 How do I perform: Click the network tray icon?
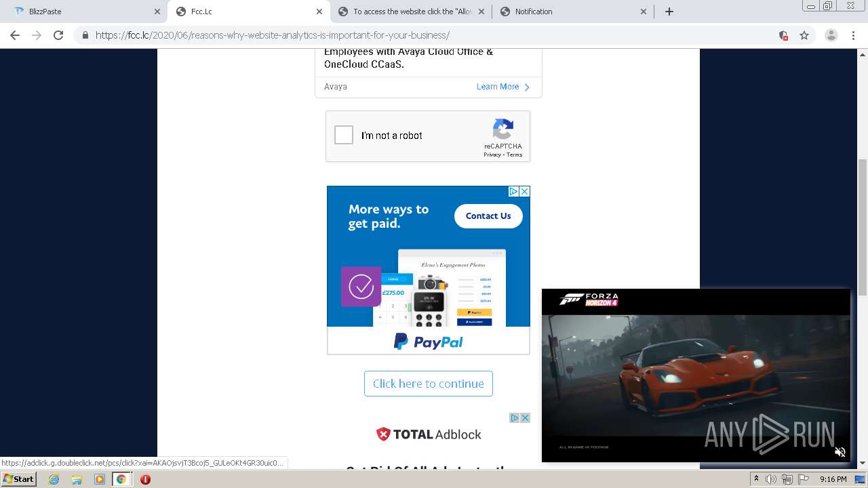[x=787, y=479]
